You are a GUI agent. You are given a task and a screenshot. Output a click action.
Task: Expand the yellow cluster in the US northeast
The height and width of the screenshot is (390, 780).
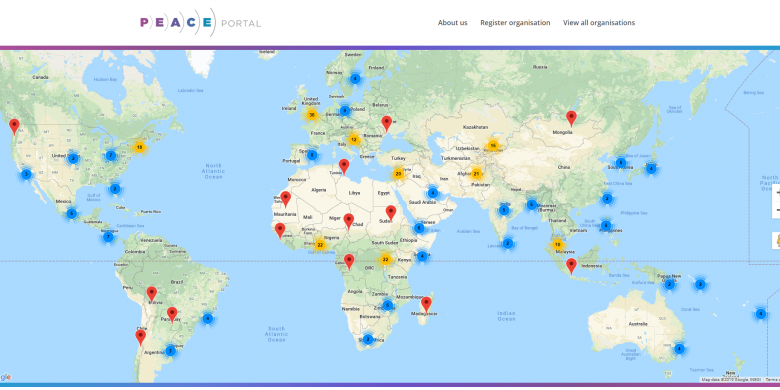139,147
